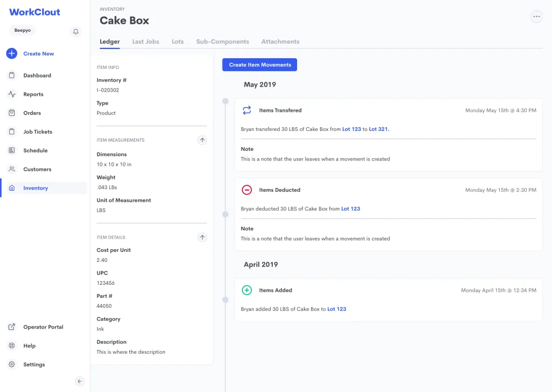This screenshot has height=392, width=552.
Task: Open Operator Portal external link
Action: tap(43, 327)
